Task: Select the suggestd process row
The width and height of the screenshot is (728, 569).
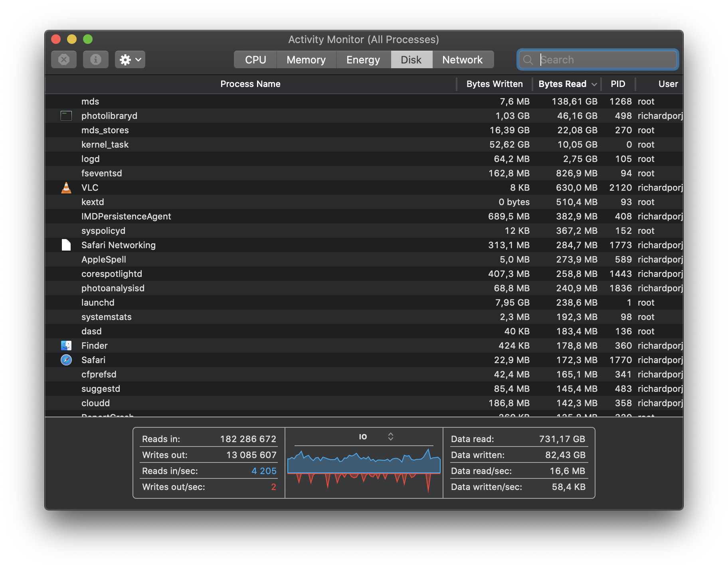Action: click(364, 389)
